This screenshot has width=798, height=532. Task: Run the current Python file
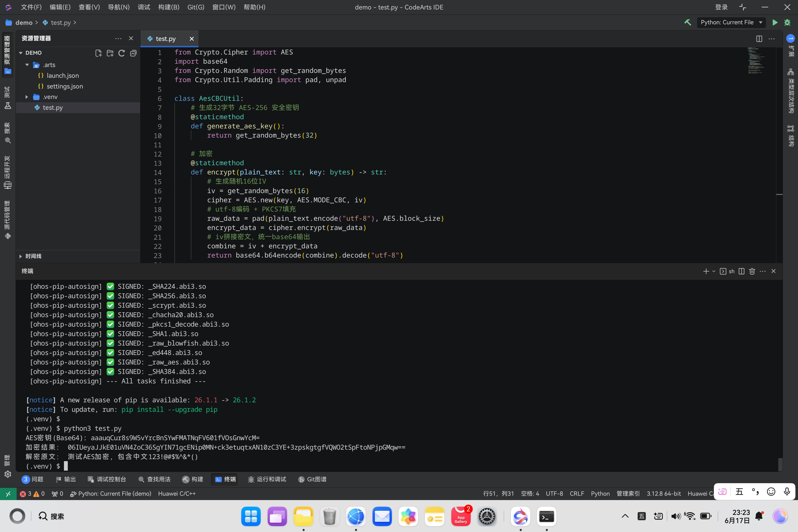(775, 23)
